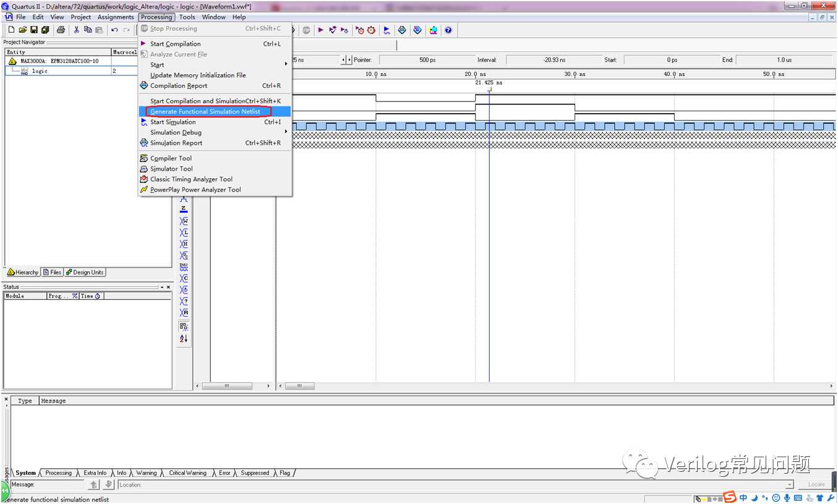Click the Snap to Grid icon
The height and width of the screenshot is (504, 838).
coord(184,327)
